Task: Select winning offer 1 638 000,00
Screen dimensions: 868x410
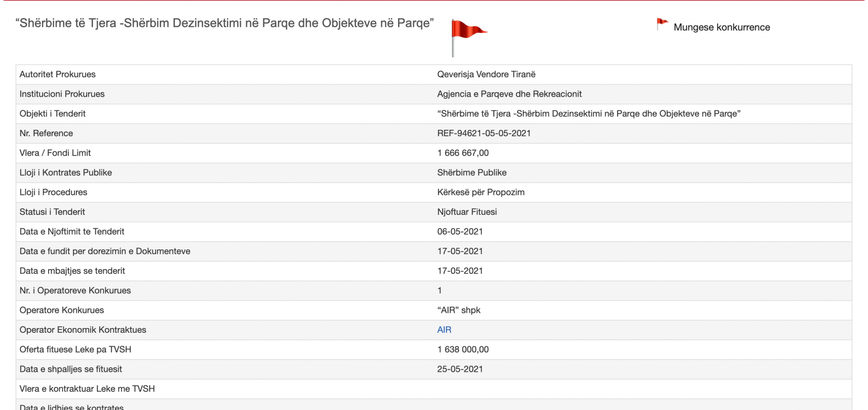Action: click(x=463, y=350)
